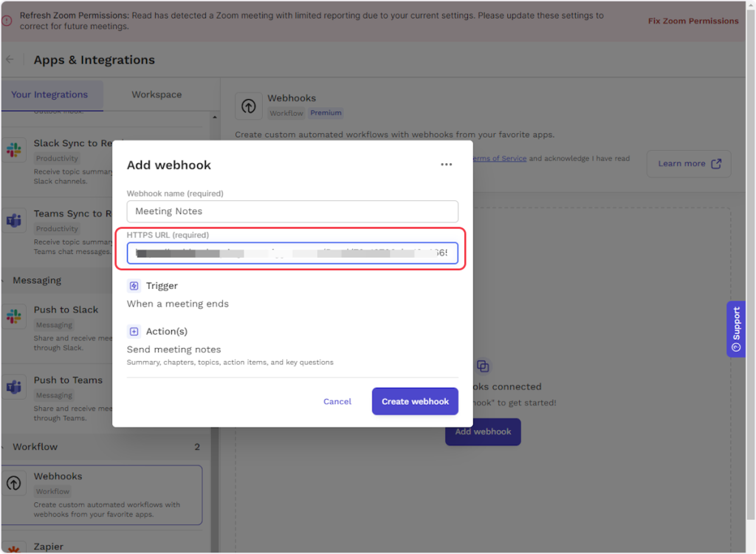
Task: Click the back arrow beside Apps & Integrations
Action: click(x=10, y=60)
